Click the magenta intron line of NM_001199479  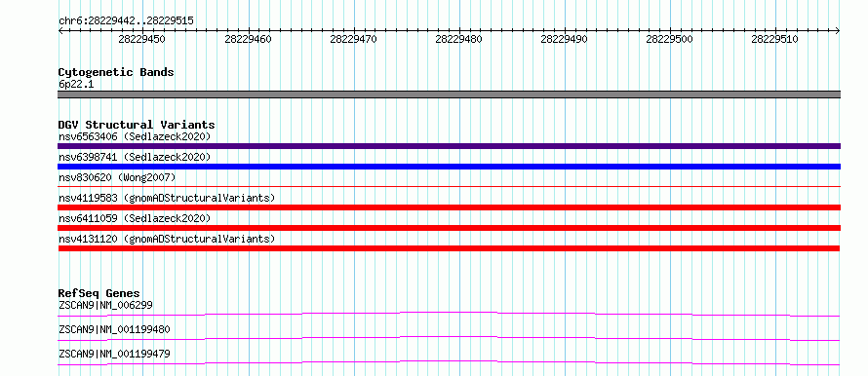[x=449, y=362]
